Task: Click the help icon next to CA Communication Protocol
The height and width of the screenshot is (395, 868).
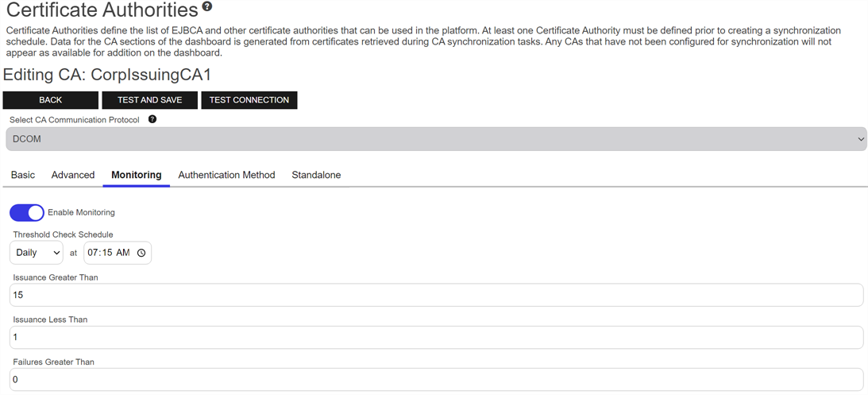Action: (x=152, y=119)
